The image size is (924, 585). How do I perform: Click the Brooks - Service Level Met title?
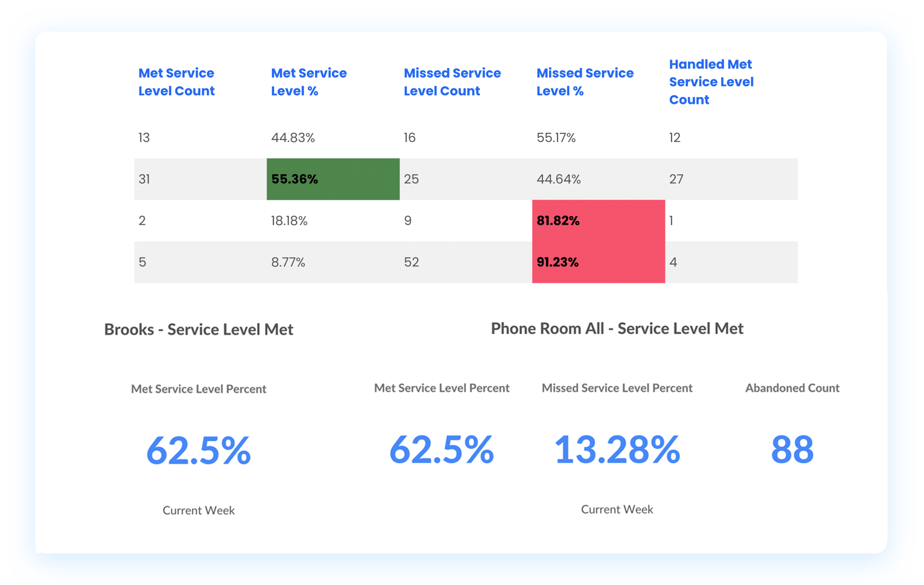(198, 330)
